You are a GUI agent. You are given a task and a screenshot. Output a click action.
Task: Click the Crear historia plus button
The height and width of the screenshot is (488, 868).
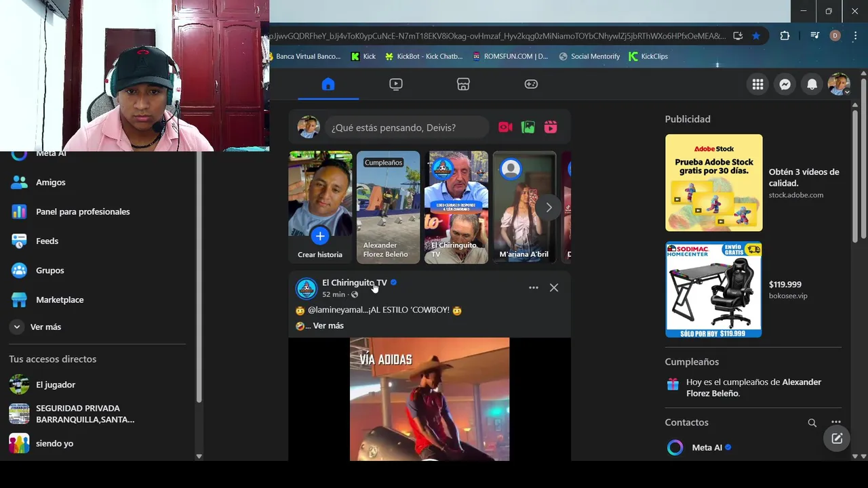[320, 236]
